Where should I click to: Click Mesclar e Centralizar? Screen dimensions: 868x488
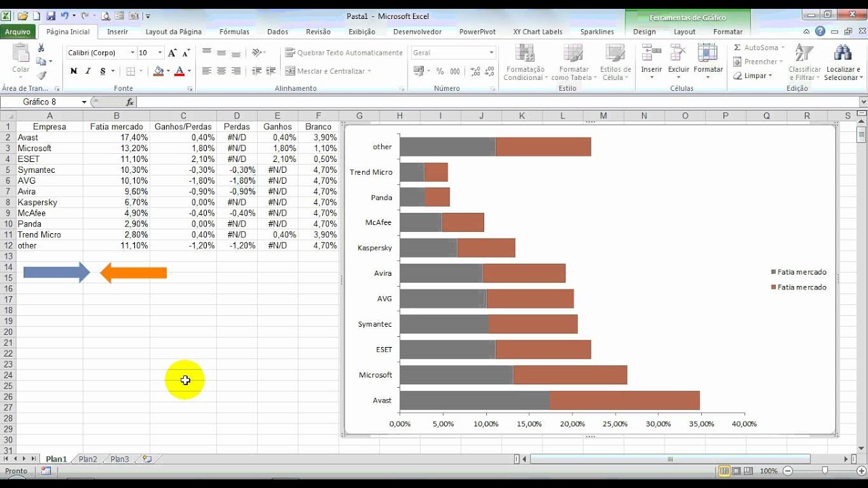click(328, 71)
